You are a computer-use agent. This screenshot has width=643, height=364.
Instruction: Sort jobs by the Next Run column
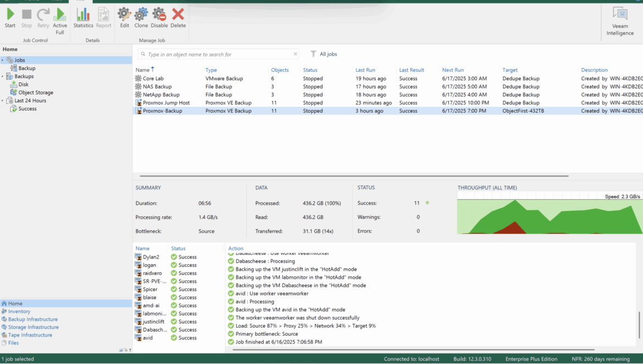click(x=453, y=70)
